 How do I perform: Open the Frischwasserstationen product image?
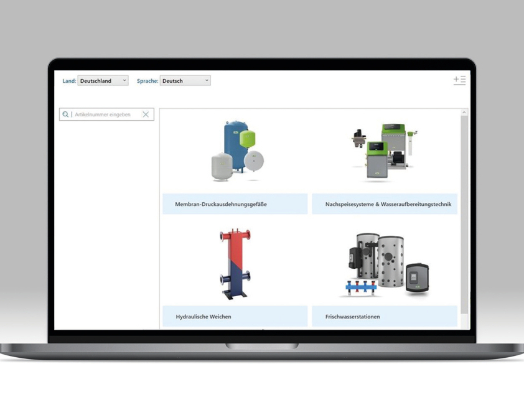(385, 264)
